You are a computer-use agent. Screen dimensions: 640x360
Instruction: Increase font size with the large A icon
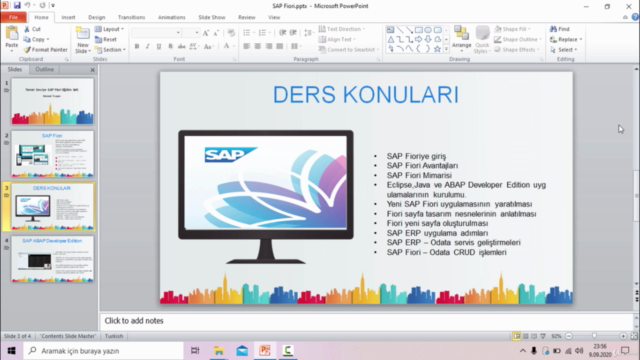[206, 33]
